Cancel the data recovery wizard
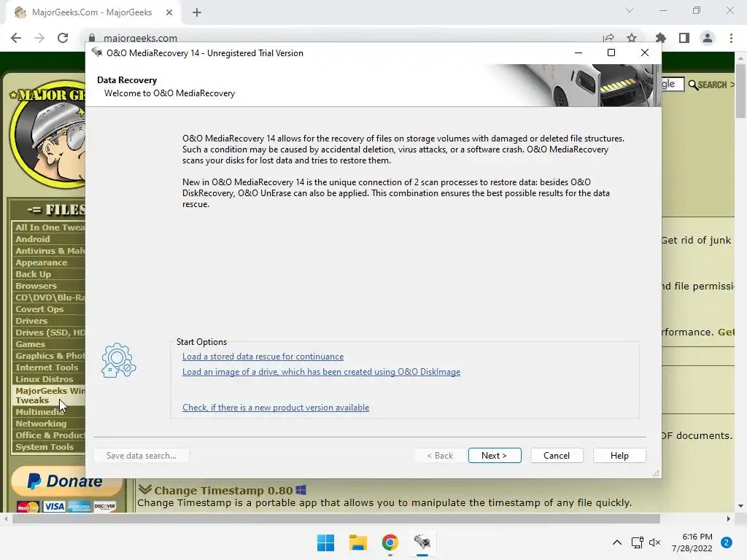This screenshot has width=747, height=560. click(557, 455)
